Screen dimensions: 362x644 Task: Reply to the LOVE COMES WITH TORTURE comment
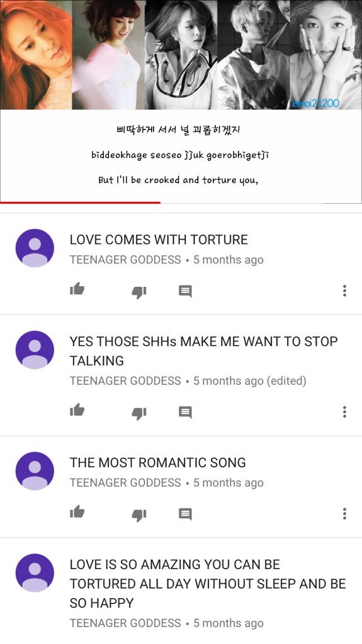(x=185, y=291)
